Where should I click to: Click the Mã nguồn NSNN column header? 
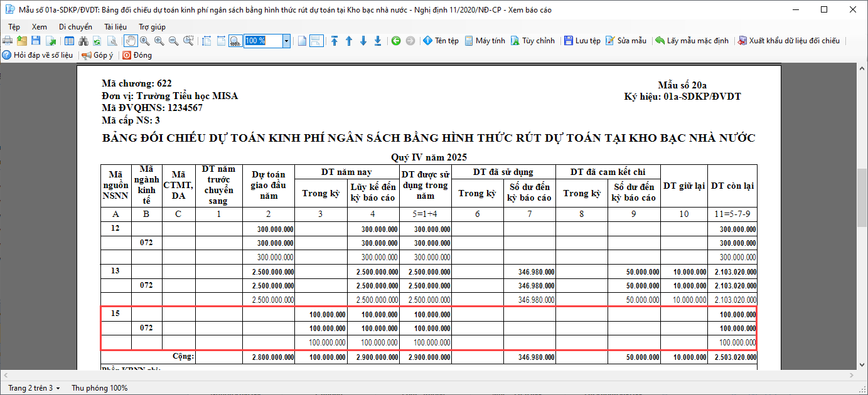coord(115,186)
